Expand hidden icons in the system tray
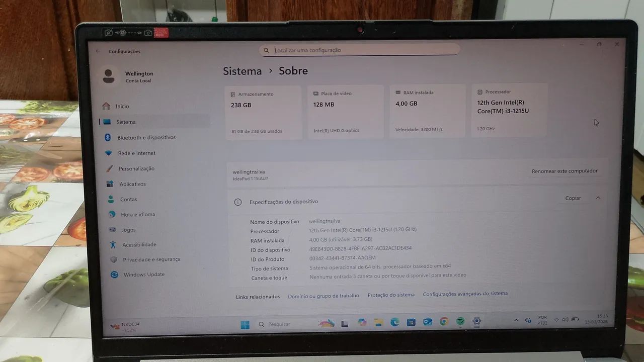The width and height of the screenshot is (644, 362). click(516, 320)
